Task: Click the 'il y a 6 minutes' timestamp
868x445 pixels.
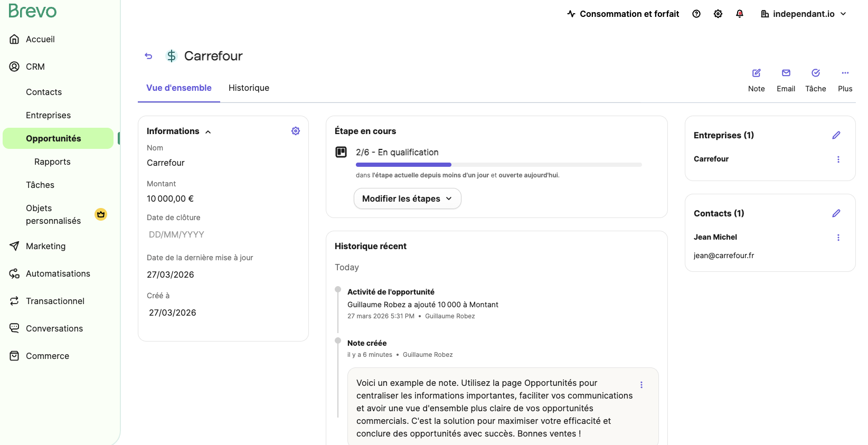Action: 370,355
